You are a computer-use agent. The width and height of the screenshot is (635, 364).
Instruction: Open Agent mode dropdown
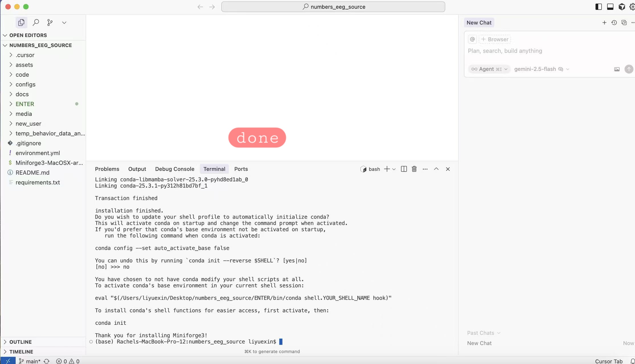[489, 69]
